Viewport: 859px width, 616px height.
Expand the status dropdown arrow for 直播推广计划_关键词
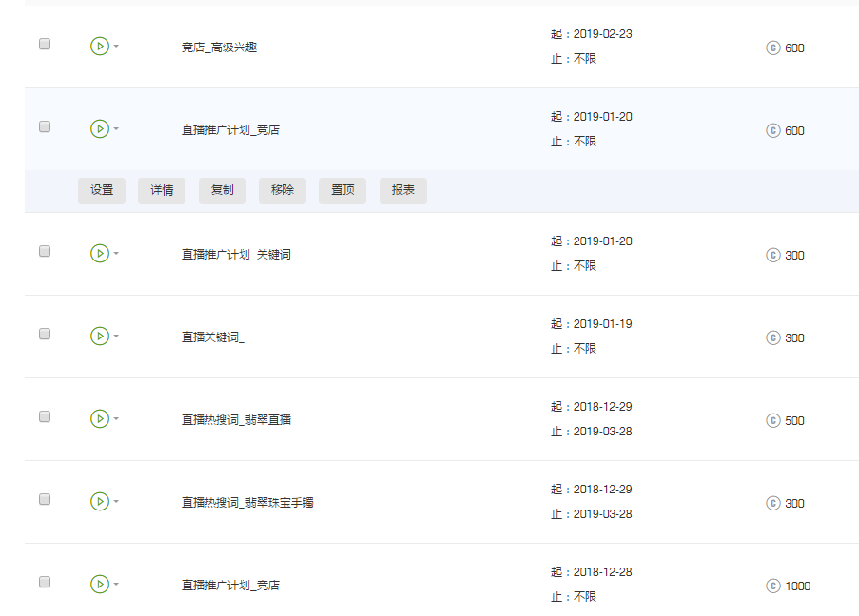tap(116, 254)
